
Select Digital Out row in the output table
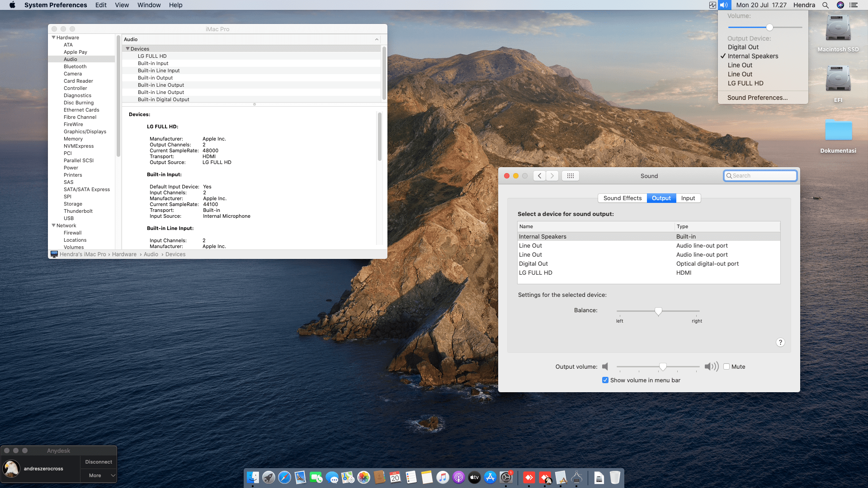[649, 264]
